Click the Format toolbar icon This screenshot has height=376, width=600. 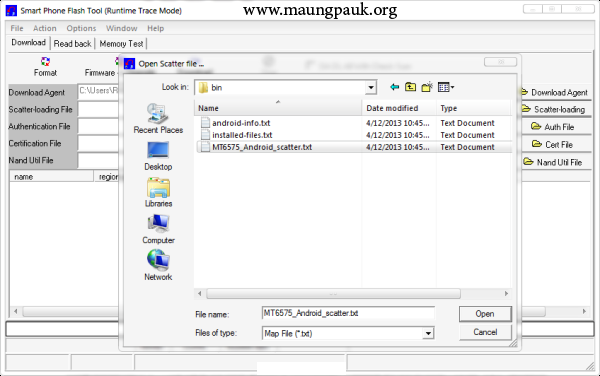46,62
